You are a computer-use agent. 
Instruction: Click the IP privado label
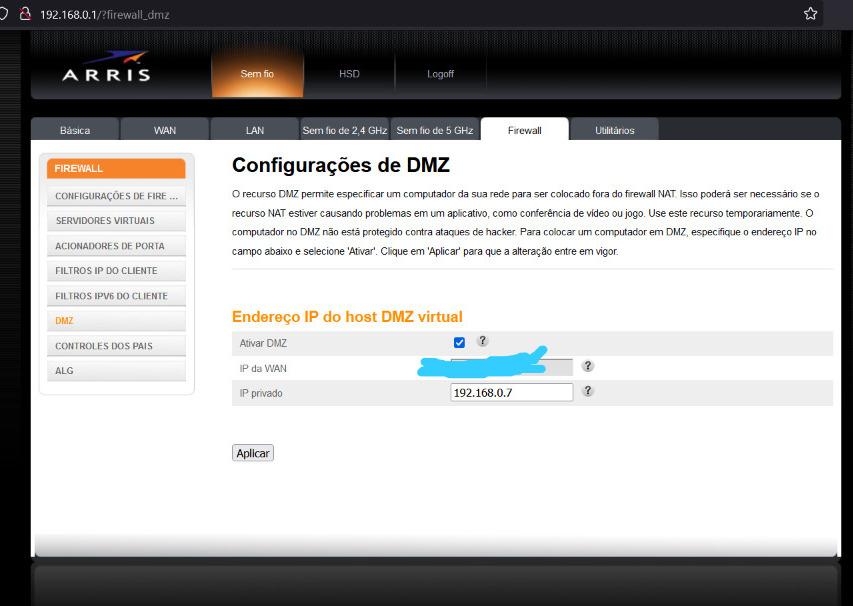tap(261, 393)
